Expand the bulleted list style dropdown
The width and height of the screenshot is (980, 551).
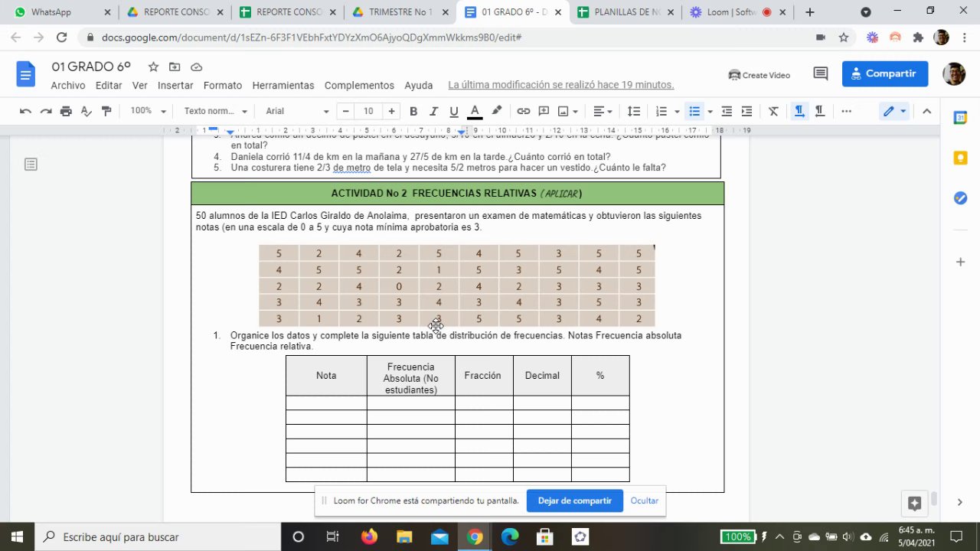(710, 111)
